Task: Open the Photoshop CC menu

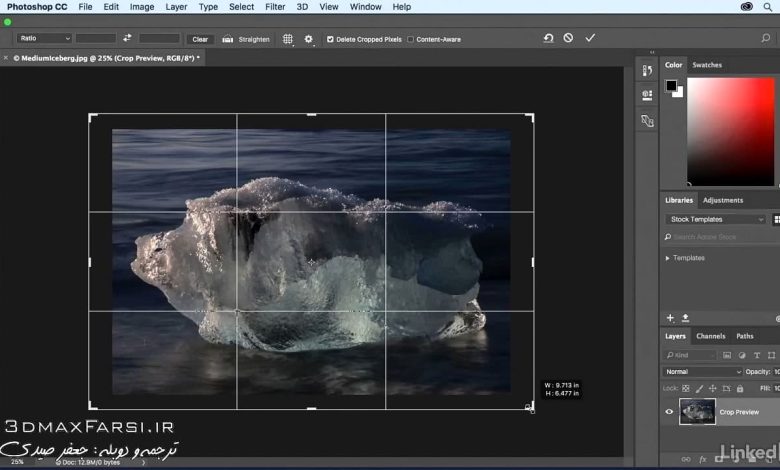Action: [x=37, y=7]
